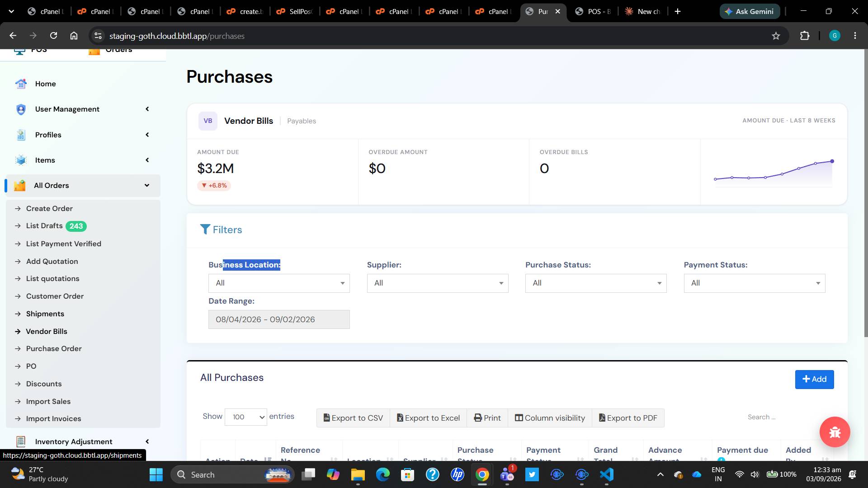Export the table to Excel
Screen dimensions: 868x488
pyautogui.click(x=428, y=418)
